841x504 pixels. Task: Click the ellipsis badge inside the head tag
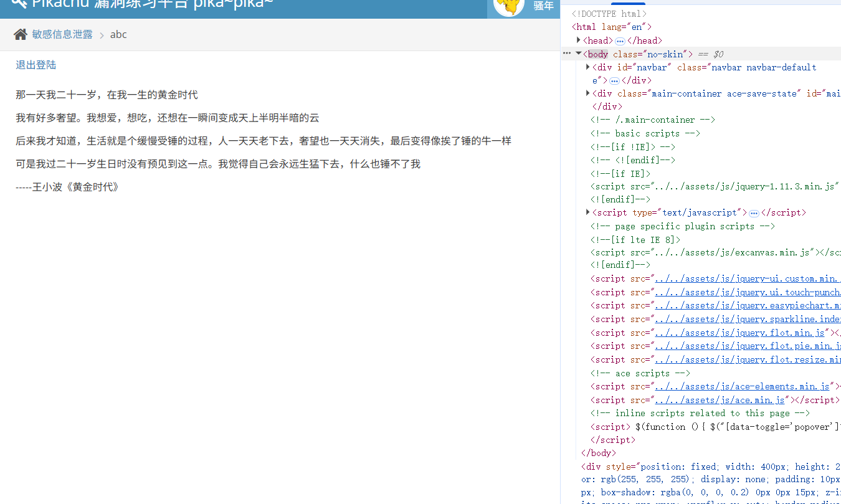point(620,41)
